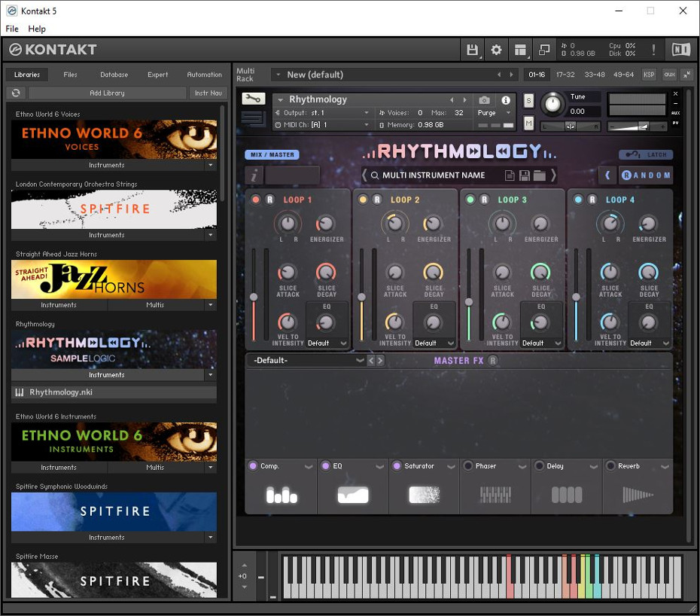Switch to the Files tab

[x=70, y=75]
